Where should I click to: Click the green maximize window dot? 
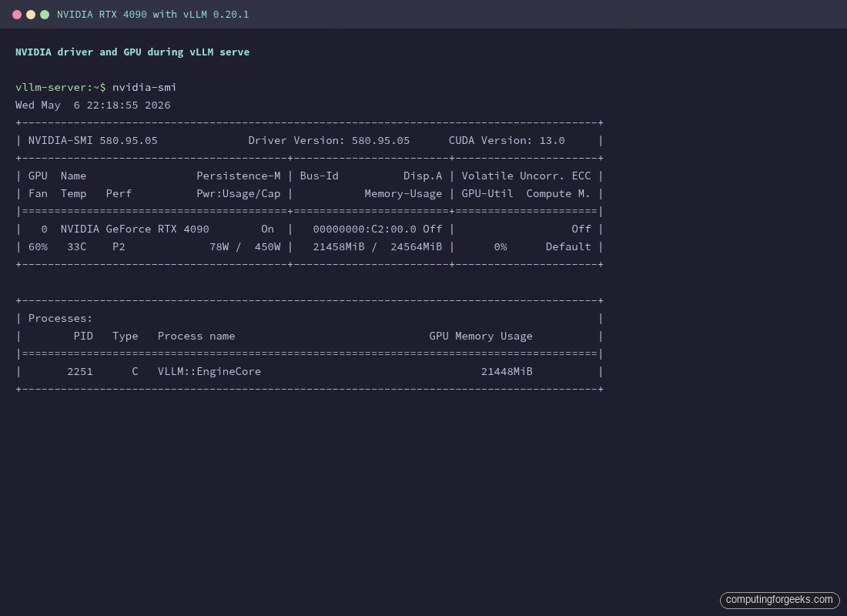(45, 15)
